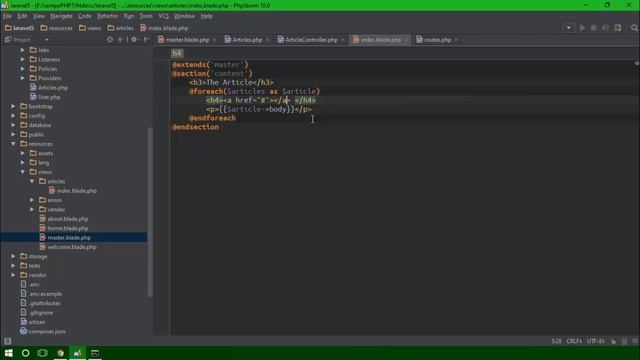Click the tool windows toggle icon bottom-left
This screenshot has height=360, width=640.
8,341
